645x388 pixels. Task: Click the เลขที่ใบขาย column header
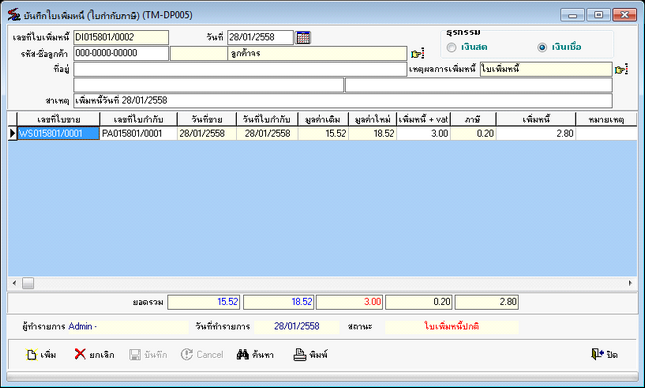pos(59,120)
